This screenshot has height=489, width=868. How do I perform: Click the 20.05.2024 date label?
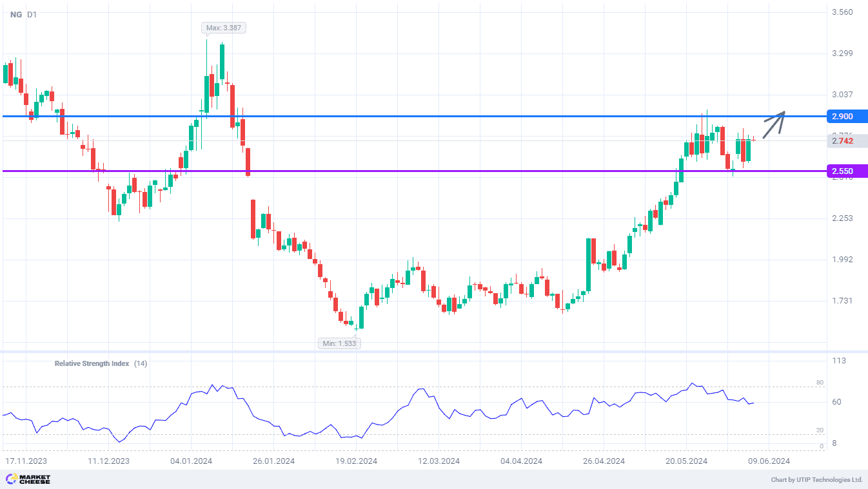[x=686, y=461]
